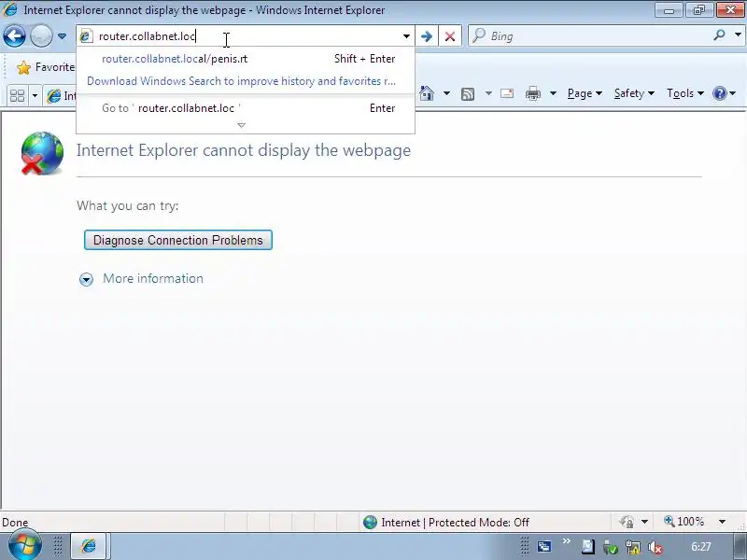Click the "Done" status bar text
747x560 pixels.
(15, 523)
